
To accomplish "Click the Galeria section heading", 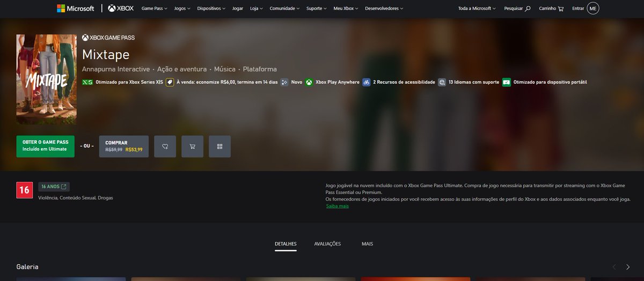I will 27,267.
